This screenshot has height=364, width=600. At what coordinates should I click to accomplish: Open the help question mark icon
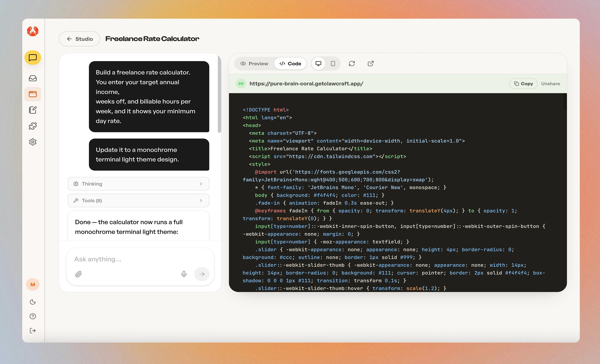(33, 316)
